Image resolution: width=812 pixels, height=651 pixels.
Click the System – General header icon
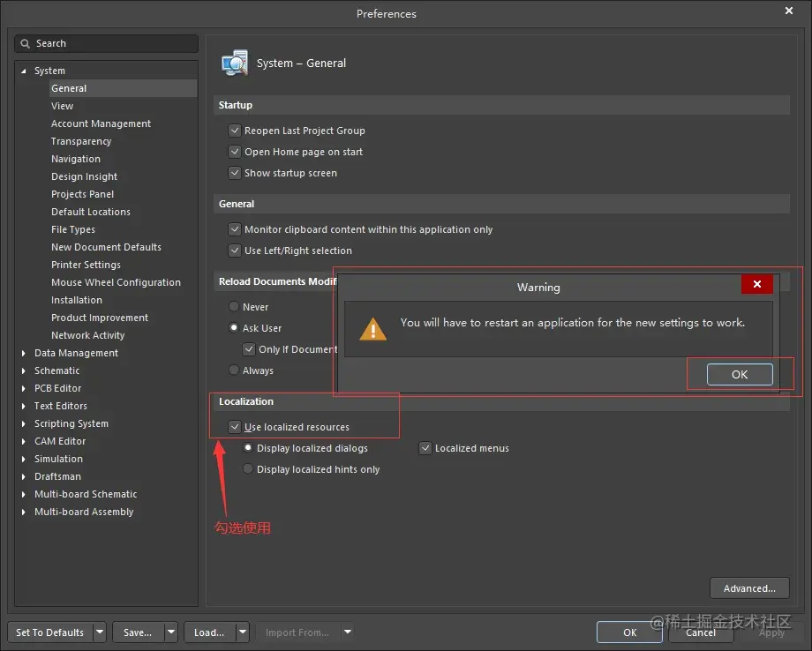[235, 64]
